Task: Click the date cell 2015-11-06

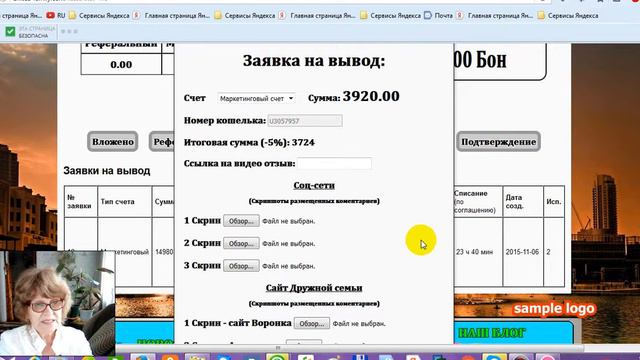Action: pos(522,252)
